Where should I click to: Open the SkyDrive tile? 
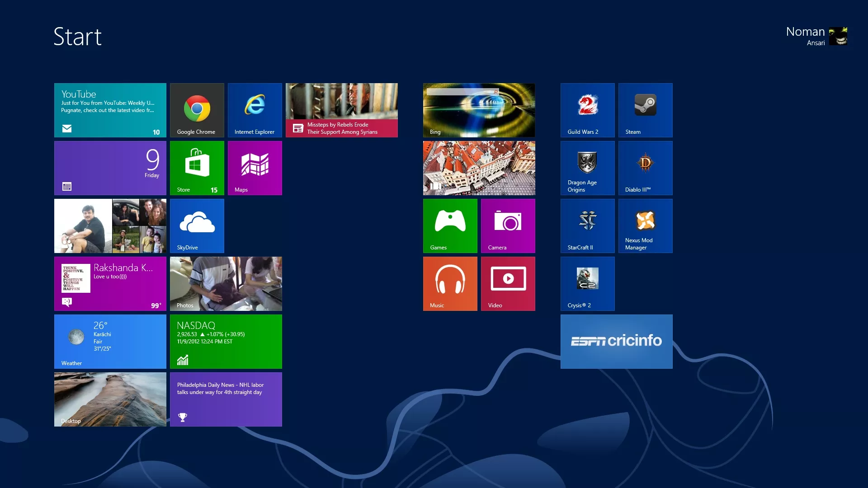[197, 226]
